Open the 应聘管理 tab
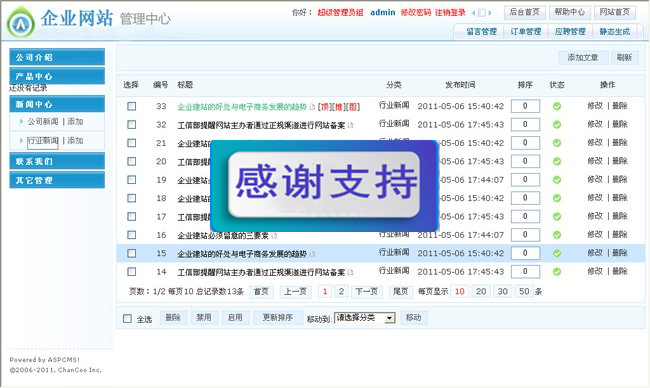 pyautogui.click(x=570, y=32)
